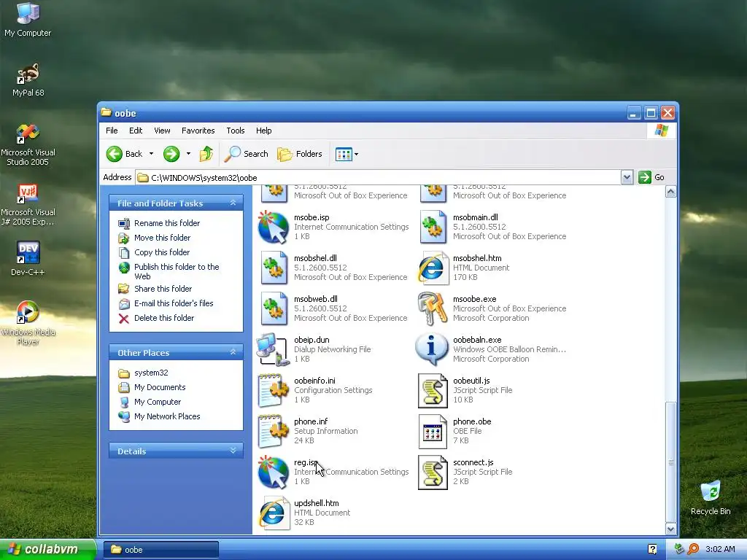Select the Recycle Bin desktop icon
This screenshot has width=747, height=560.
click(711, 498)
